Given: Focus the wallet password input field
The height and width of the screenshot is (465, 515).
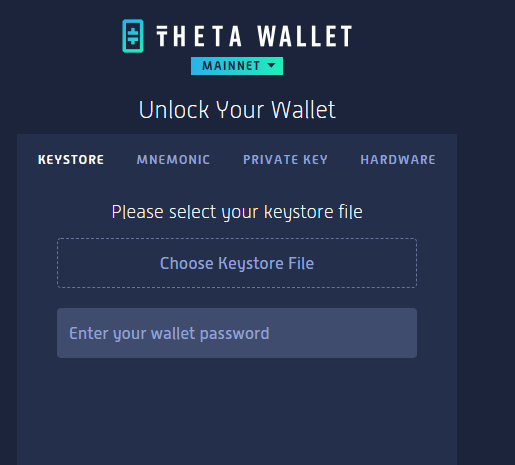Looking at the screenshot, I should [237, 333].
